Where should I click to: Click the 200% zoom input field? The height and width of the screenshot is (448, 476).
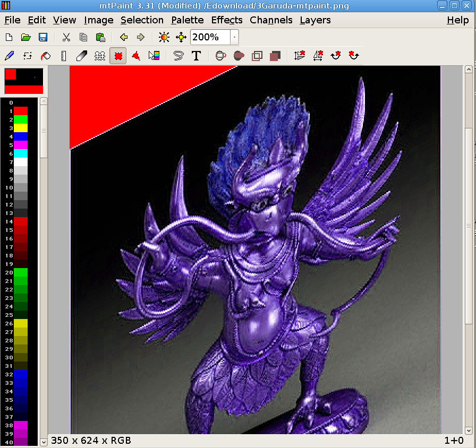pos(210,37)
